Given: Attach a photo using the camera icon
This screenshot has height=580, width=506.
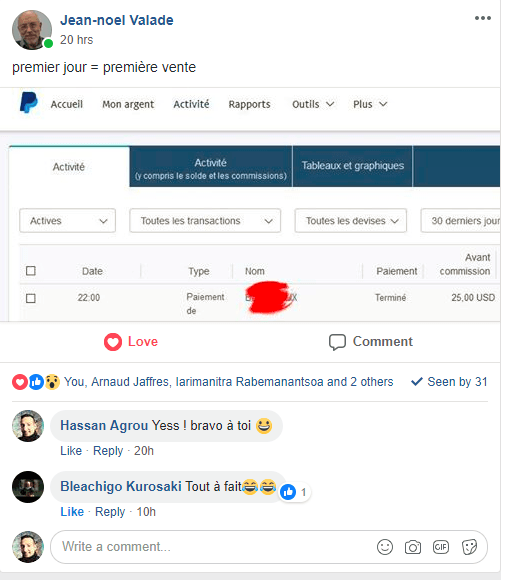Looking at the screenshot, I should 413,547.
